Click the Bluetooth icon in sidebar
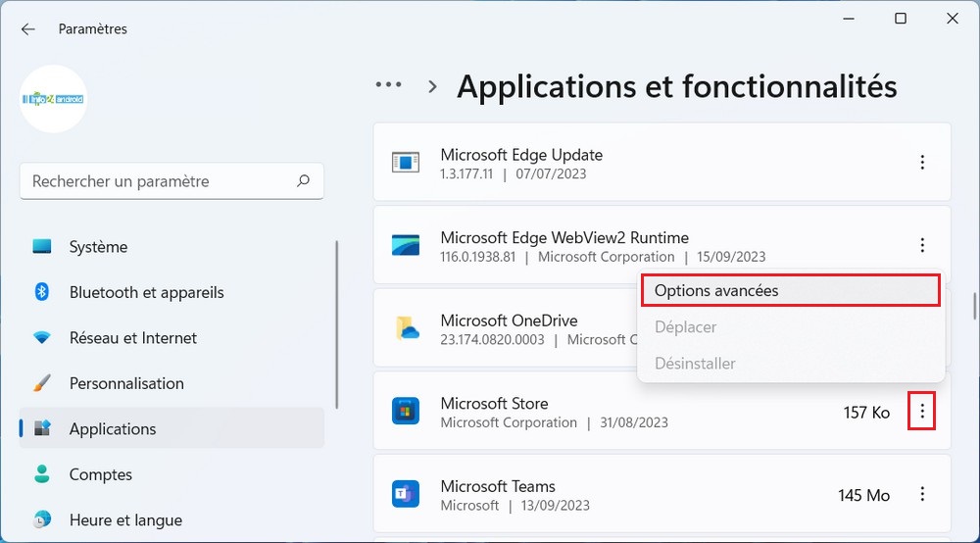 [42, 292]
